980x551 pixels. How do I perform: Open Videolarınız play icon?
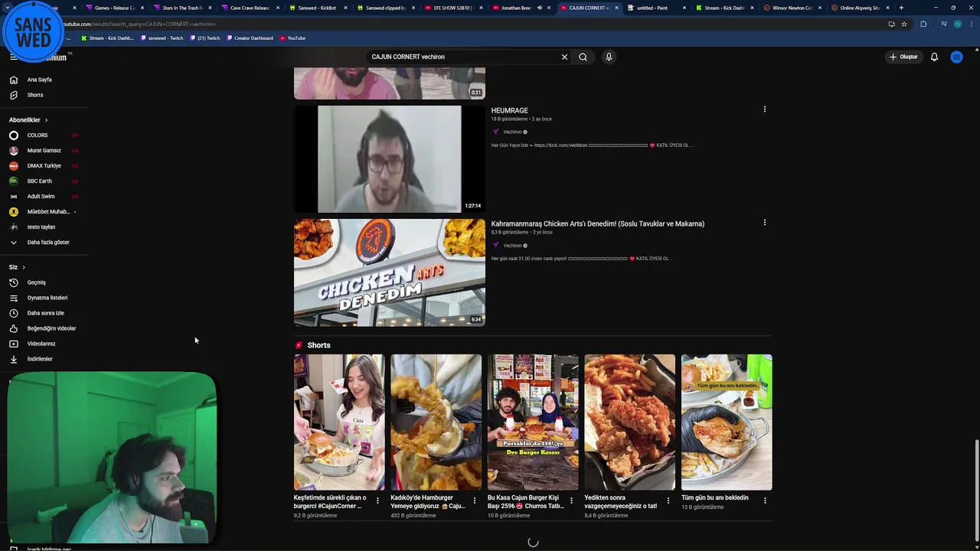[x=14, y=344]
